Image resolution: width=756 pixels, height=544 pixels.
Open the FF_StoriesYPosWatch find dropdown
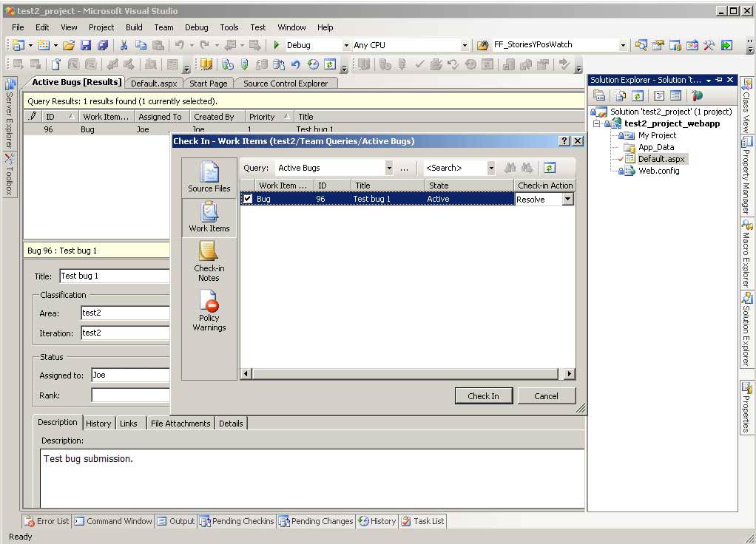pos(623,45)
